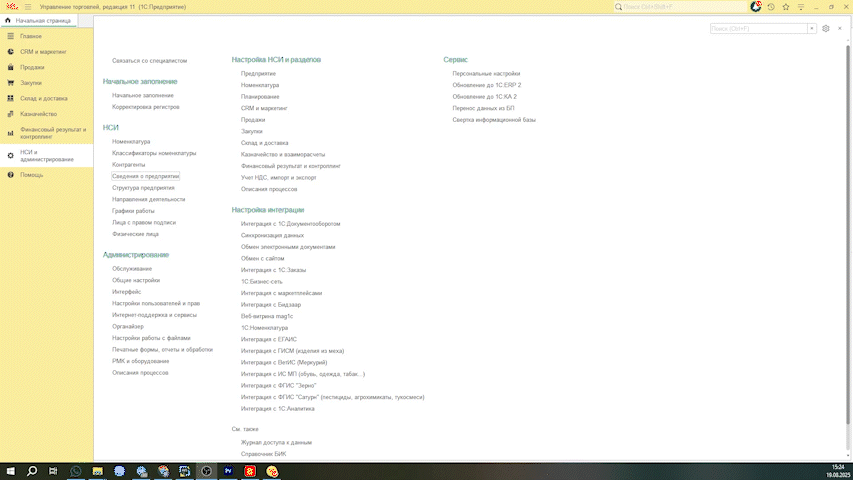Image resolution: width=854 pixels, height=480 pixels.
Task: Open OBS Studio taskbar icon
Action: click(206, 471)
